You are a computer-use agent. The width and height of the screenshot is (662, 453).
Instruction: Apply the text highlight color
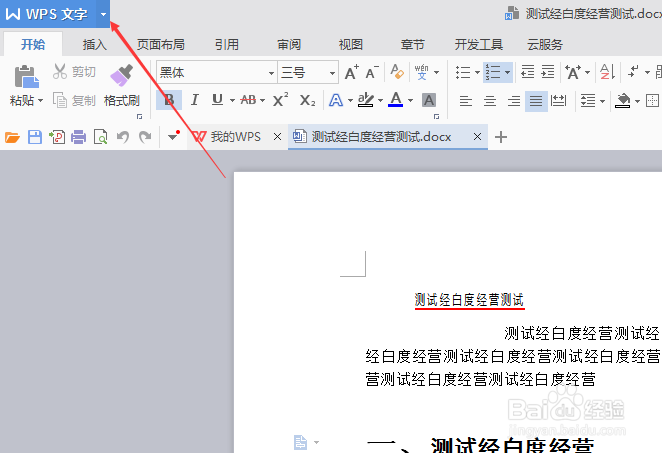(x=366, y=100)
